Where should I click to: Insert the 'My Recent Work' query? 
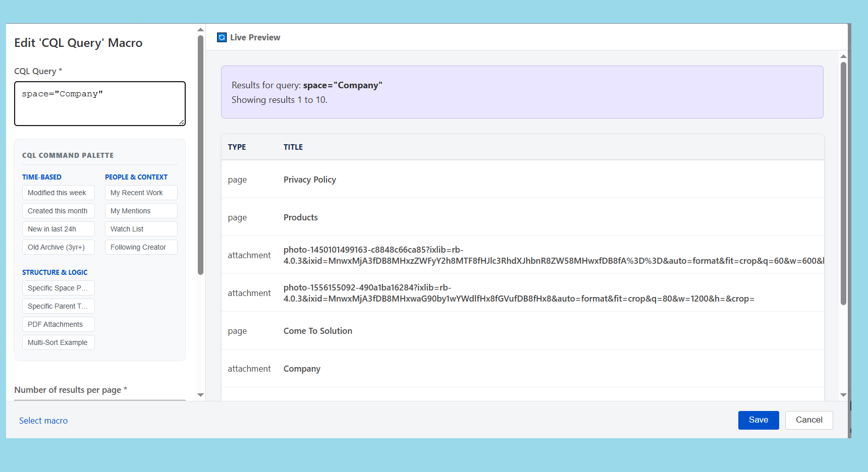(141, 193)
